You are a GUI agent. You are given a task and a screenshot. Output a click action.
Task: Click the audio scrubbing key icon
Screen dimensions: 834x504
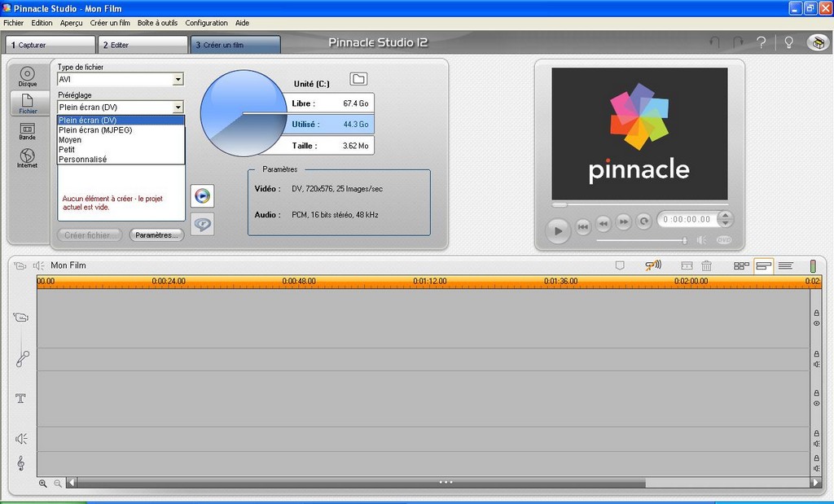pos(653,265)
